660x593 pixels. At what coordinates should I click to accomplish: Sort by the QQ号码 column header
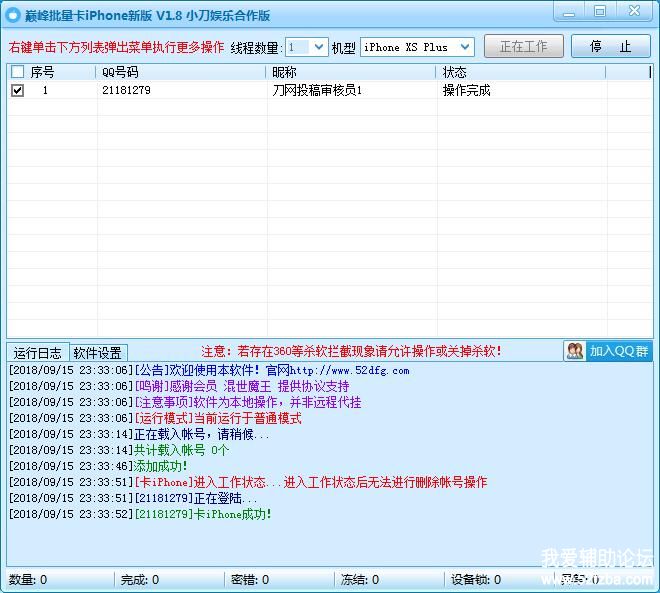click(x=180, y=72)
